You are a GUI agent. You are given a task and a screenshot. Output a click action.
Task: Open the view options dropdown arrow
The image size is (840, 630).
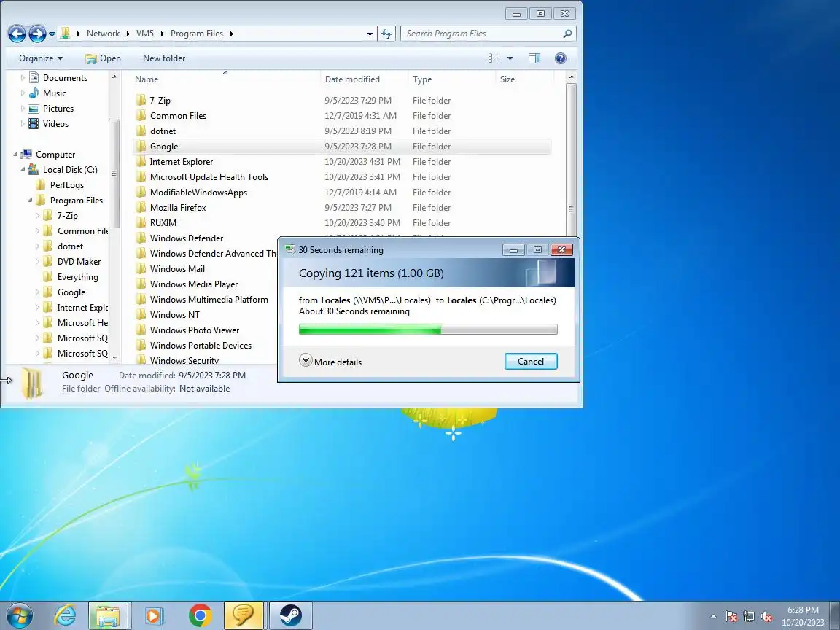[x=510, y=58]
